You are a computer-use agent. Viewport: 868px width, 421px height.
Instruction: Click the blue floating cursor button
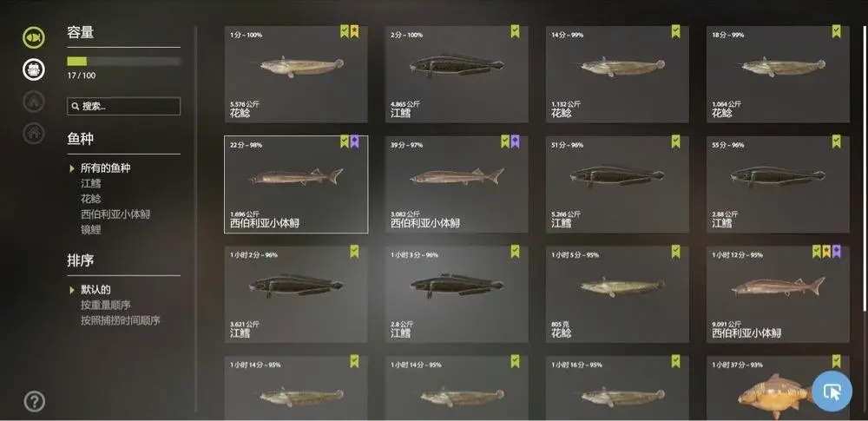click(832, 391)
